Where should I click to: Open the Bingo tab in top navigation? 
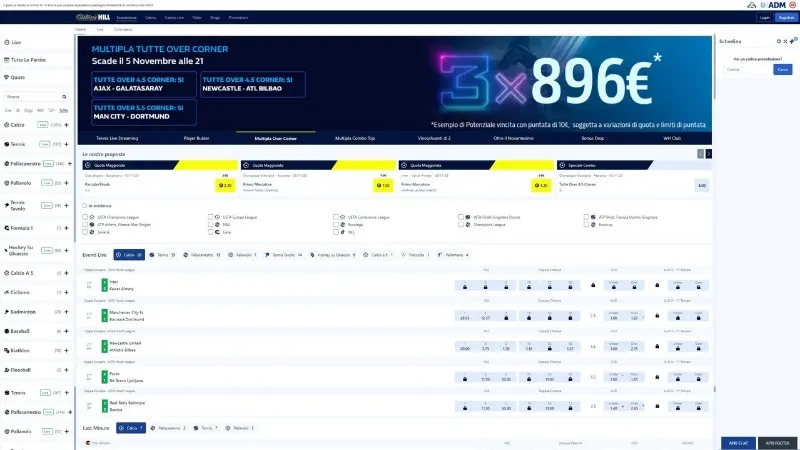point(215,17)
